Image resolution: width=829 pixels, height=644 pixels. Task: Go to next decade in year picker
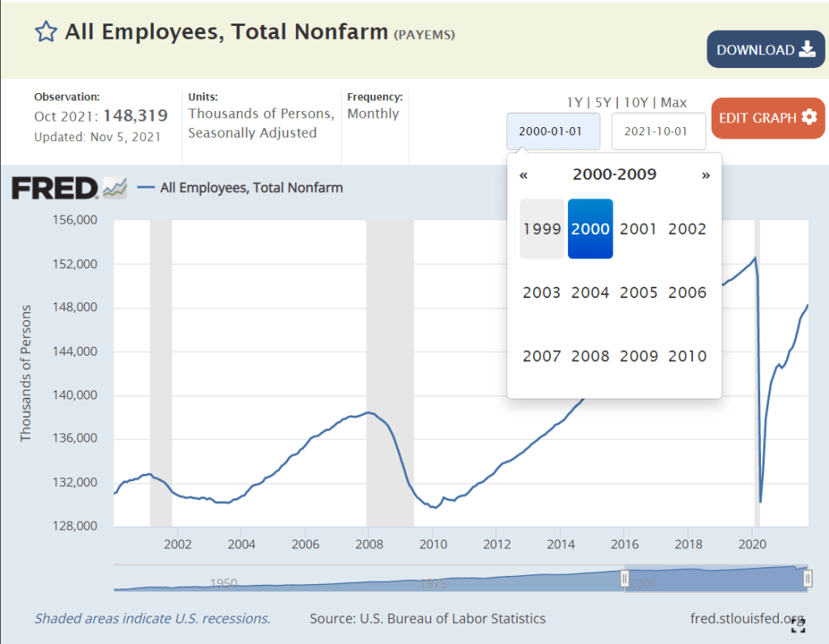[x=705, y=175]
